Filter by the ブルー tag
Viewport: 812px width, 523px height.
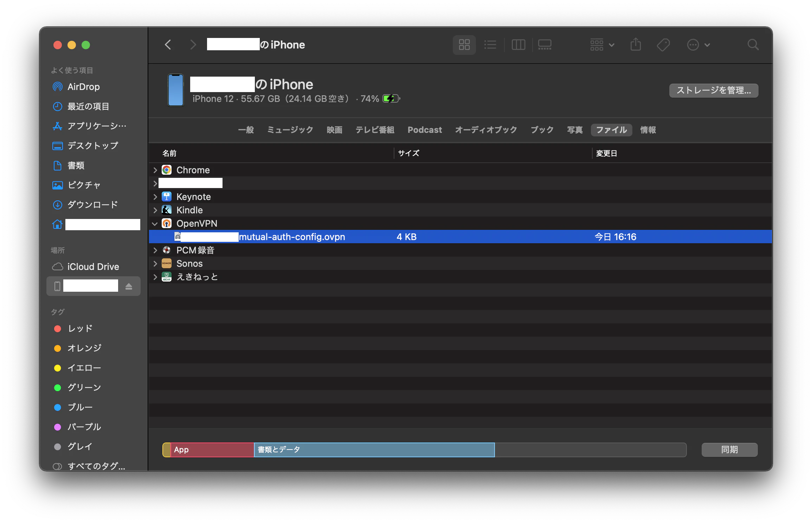tap(74, 407)
